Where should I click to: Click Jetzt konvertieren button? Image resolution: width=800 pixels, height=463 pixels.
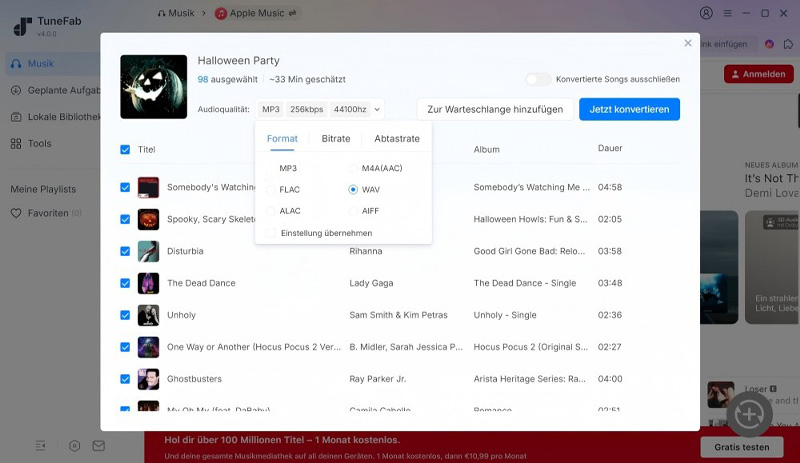(x=629, y=109)
